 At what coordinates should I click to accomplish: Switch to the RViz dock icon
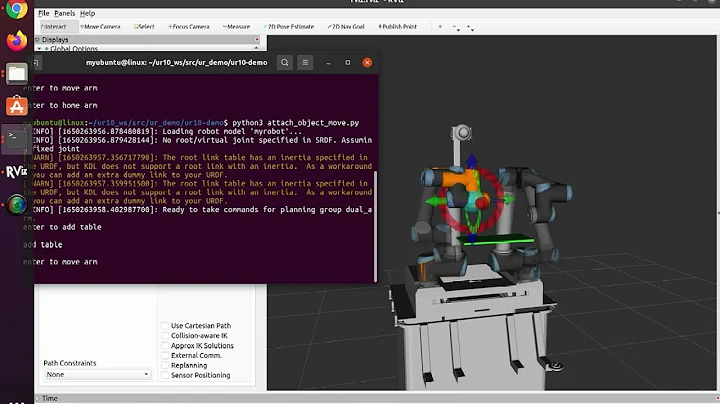click(17, 172)
